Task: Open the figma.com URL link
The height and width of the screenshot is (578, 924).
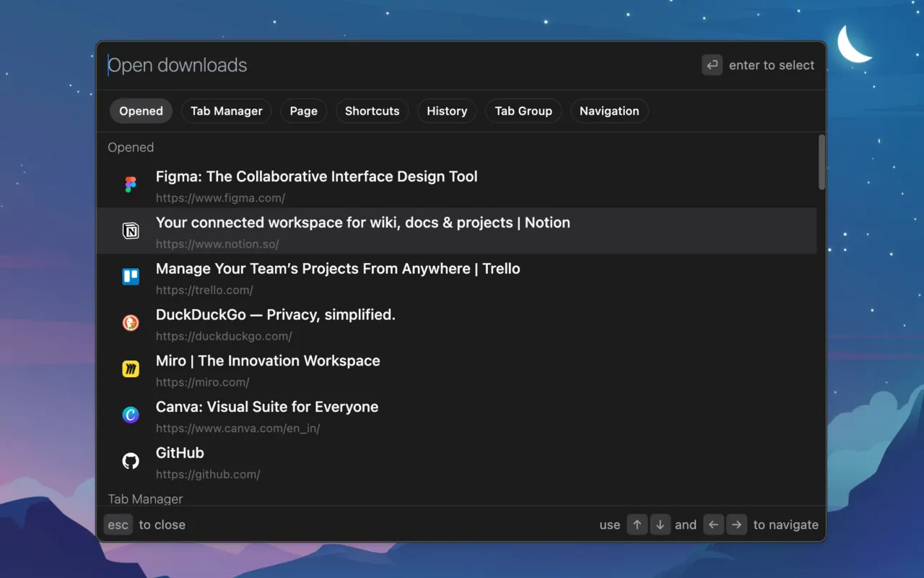Action: point(220,198)
